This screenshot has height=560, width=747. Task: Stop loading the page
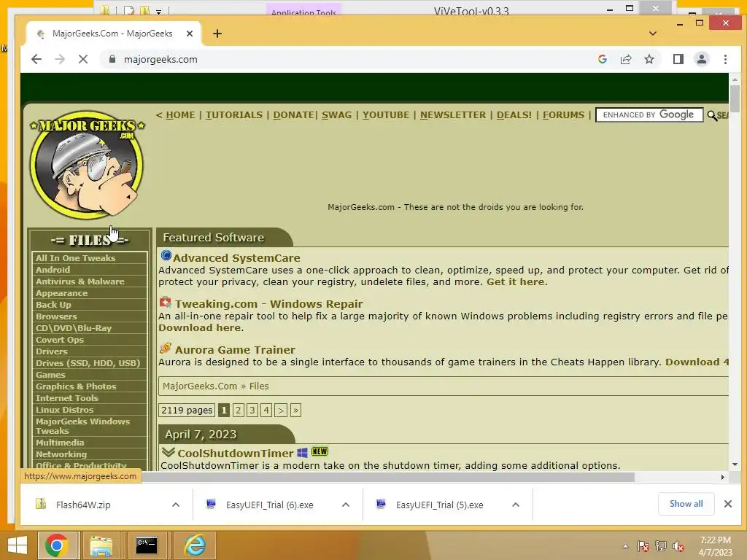(x=83, y=59)
